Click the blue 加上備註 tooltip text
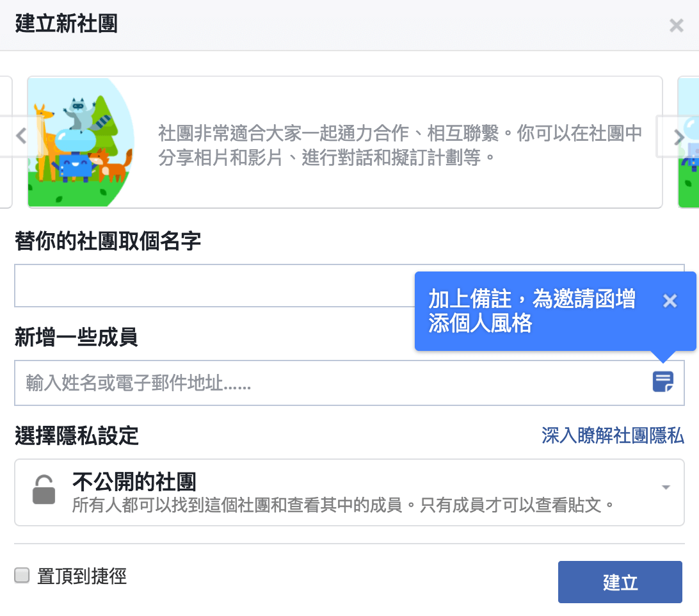 [x=532, y=311]
